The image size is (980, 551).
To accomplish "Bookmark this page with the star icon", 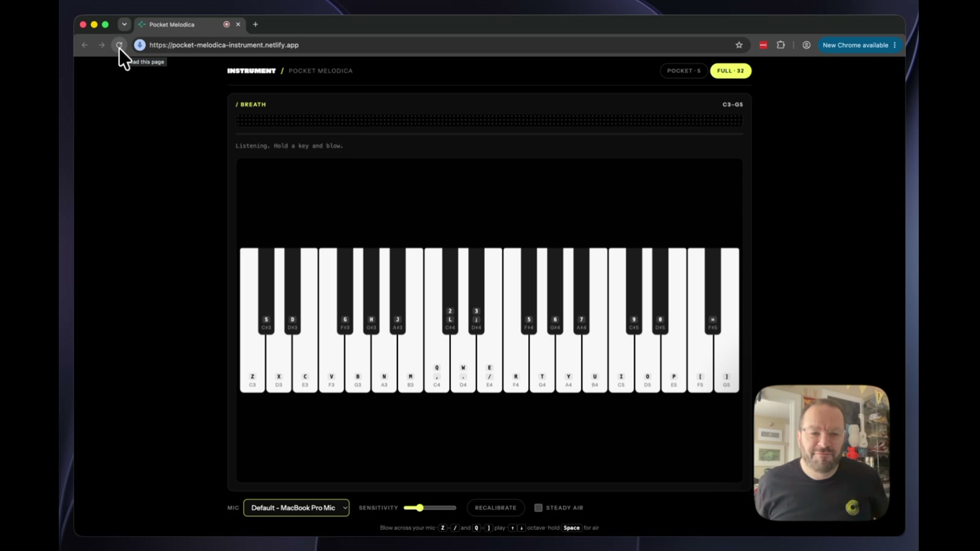I will [x=739, y=45].
